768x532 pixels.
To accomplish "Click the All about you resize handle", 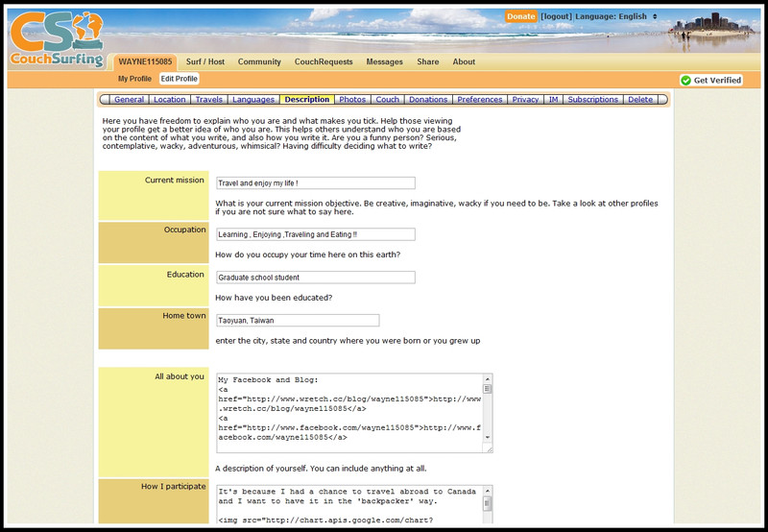I will coord(489,448).
